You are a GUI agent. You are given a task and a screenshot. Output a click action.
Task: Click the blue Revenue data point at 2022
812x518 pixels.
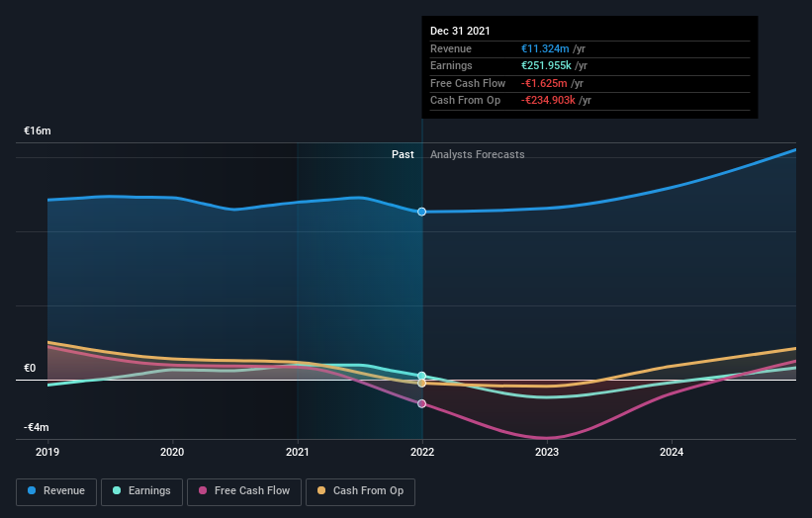coord(421,212)
